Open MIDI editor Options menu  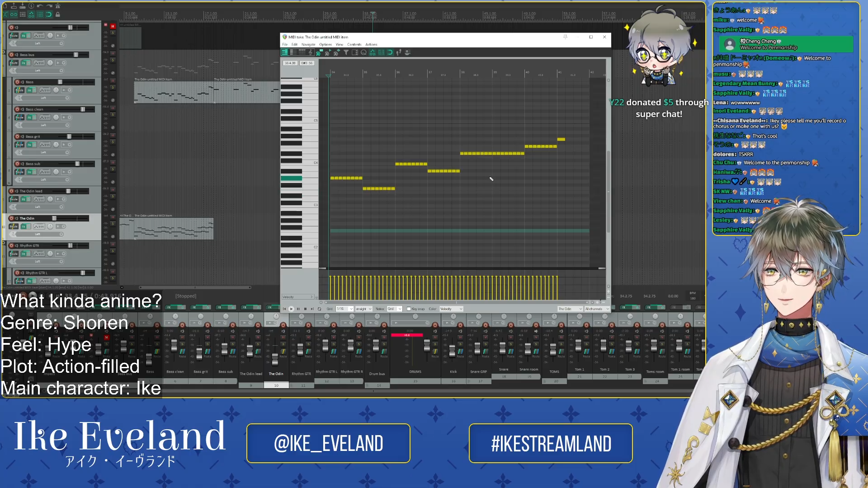point(325,44)
